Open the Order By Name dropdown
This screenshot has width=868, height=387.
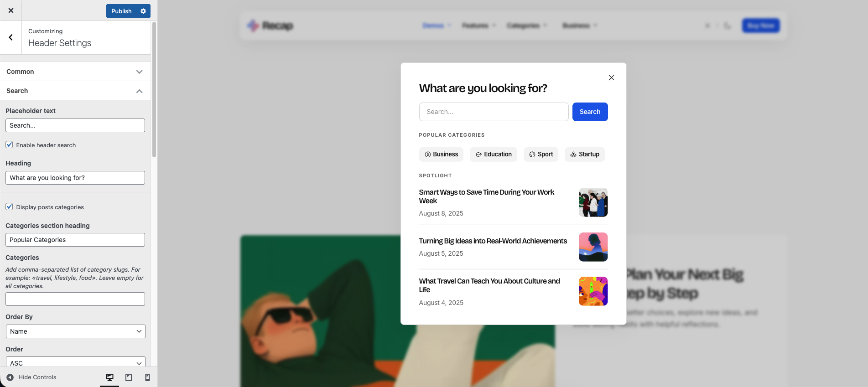click(75, 331)
